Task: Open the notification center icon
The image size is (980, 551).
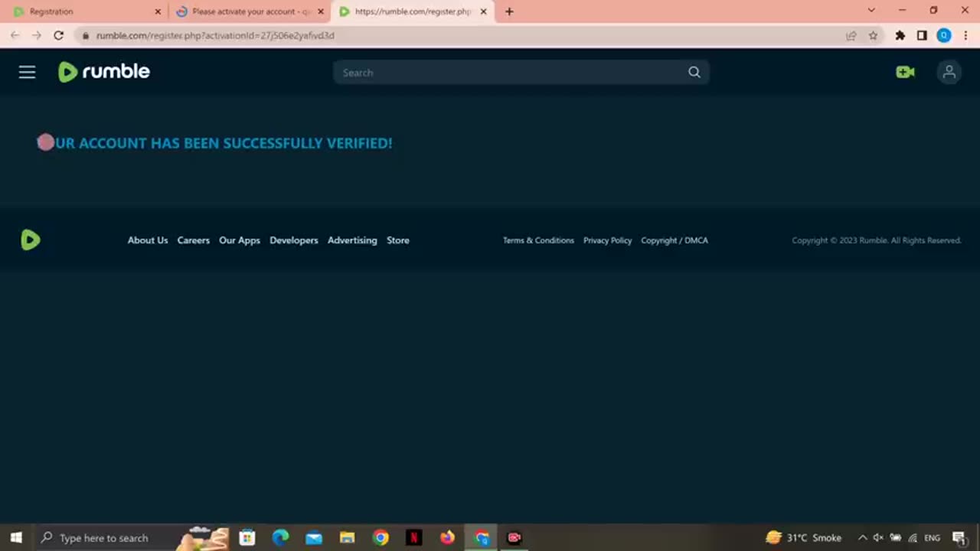Action: click(x=960, y=538)
